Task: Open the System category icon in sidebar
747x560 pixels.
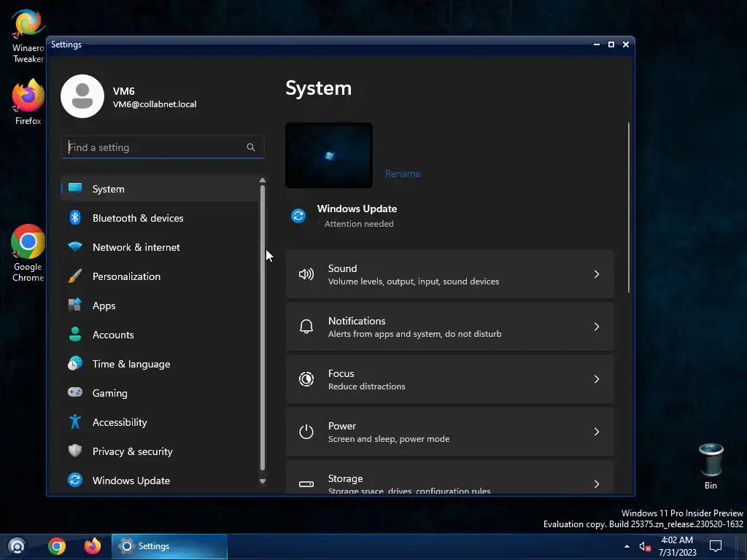Action: pos(75,187)
